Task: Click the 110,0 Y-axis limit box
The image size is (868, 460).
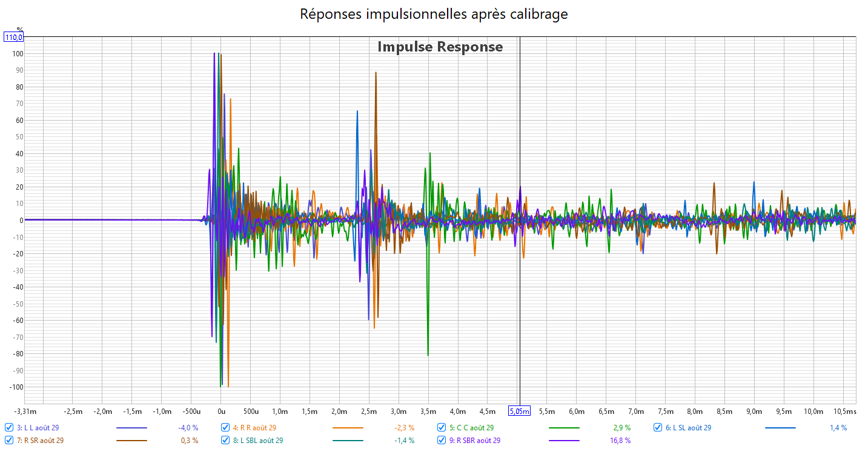Action: (14, 38)
